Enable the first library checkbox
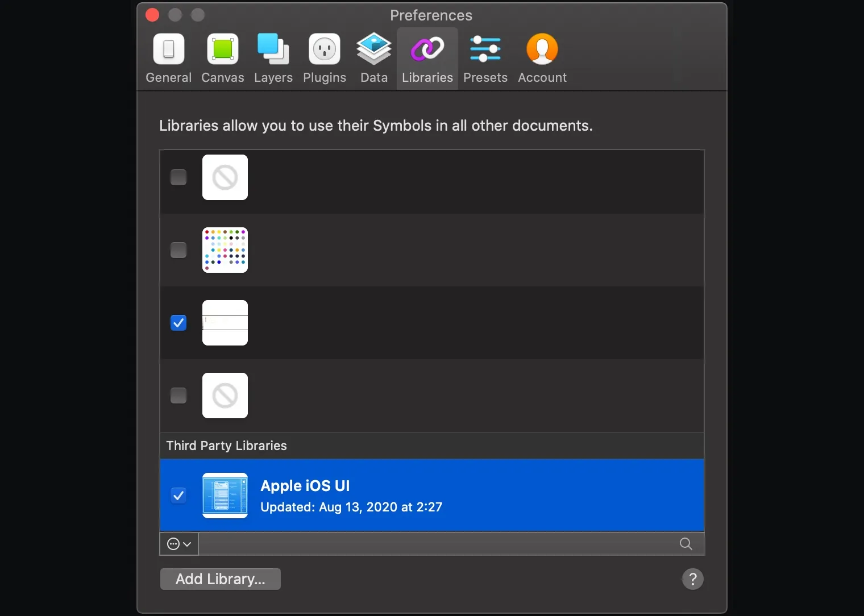This screenshot has width=864, height=616. point(178,177)
